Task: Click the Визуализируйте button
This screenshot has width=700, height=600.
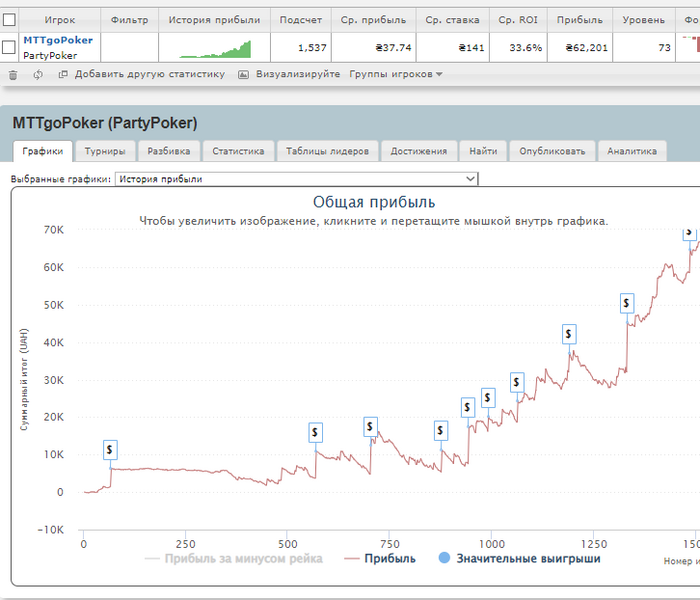Action: (x=298, y=74)
